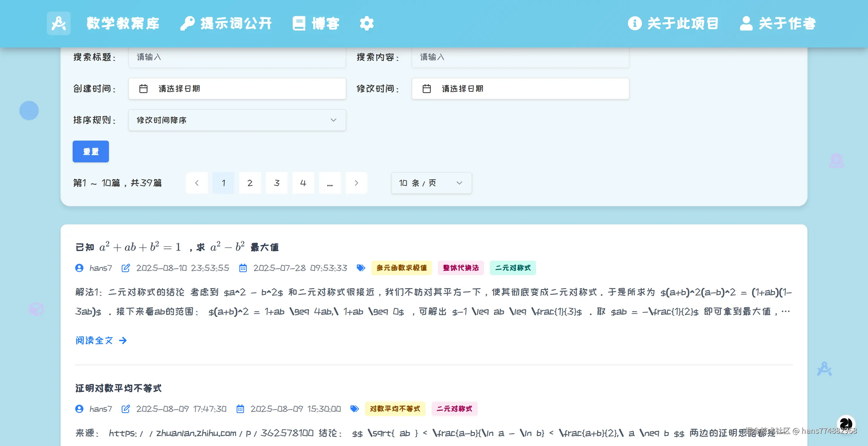Screen dimensions: 868x446
Task: Select the 二元对称式 tag on first article
Action: 513,268
